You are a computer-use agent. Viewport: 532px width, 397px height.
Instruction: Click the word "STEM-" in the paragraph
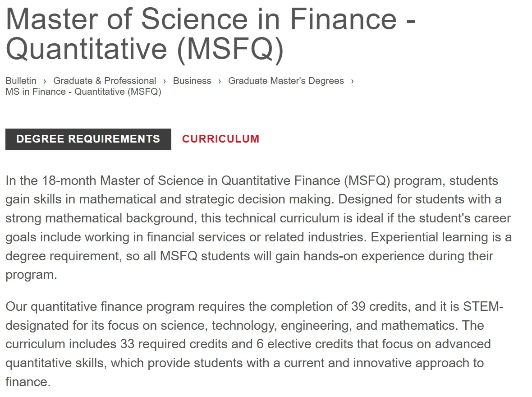(x=483, y=307)
